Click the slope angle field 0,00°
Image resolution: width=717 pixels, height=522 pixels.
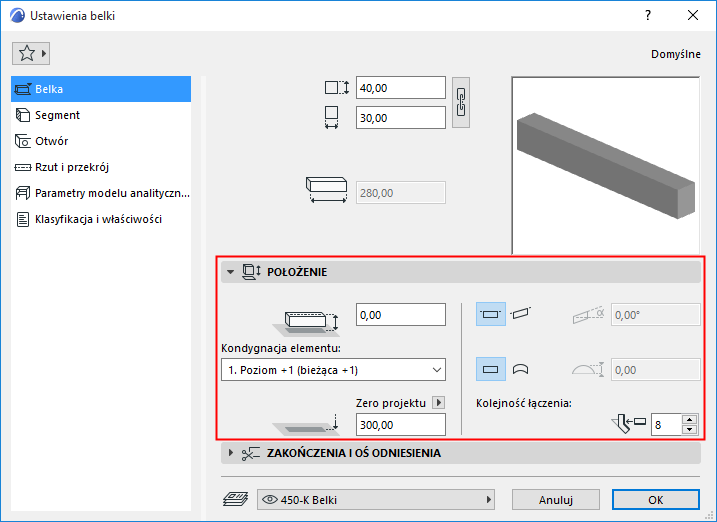656,315
